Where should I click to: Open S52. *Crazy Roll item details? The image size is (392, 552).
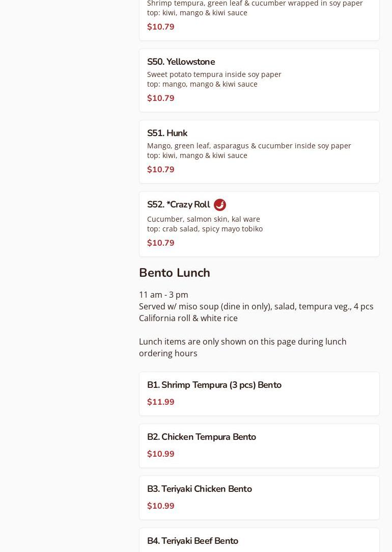click(x=259, y=224)
